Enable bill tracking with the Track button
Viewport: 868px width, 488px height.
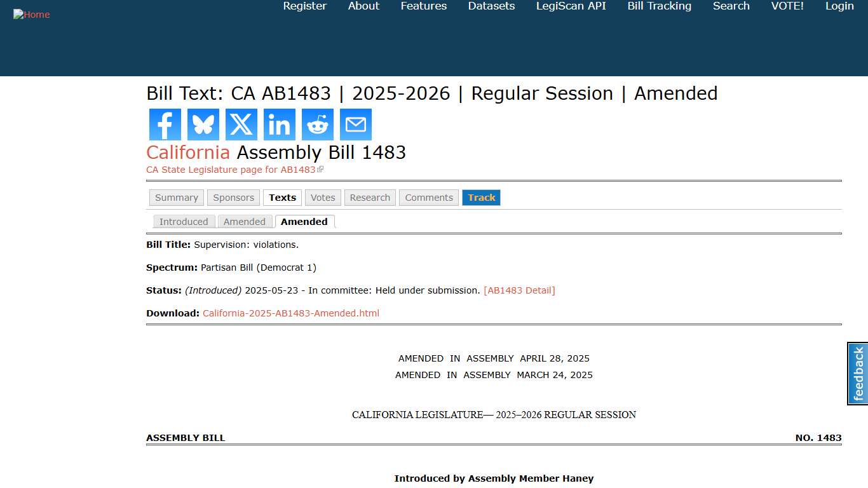481,198
